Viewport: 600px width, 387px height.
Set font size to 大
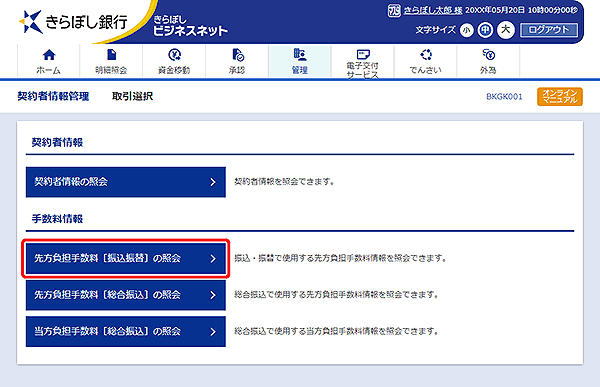pyautogui.click(x=505, y=30)
